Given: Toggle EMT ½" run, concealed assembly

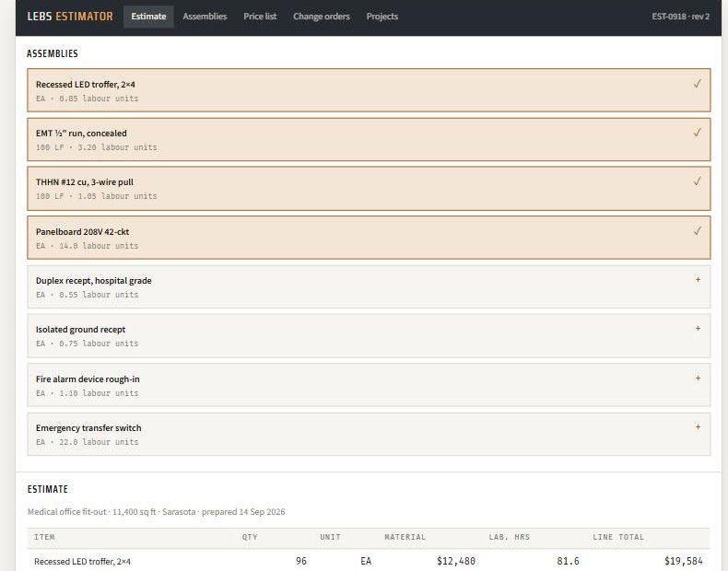Looking at the screenshot, I should pyautogui.click(x=369, y=139).
